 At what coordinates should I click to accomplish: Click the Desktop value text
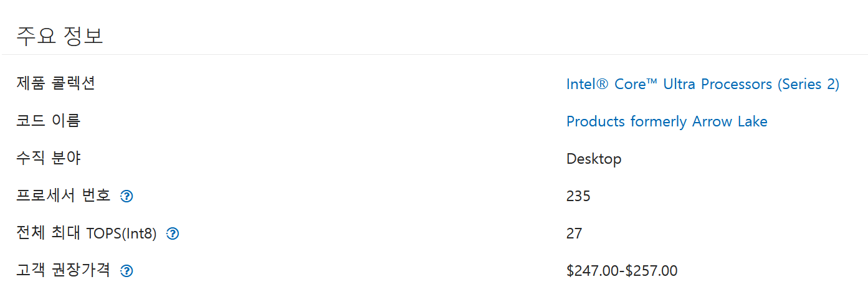click(594, 159)
